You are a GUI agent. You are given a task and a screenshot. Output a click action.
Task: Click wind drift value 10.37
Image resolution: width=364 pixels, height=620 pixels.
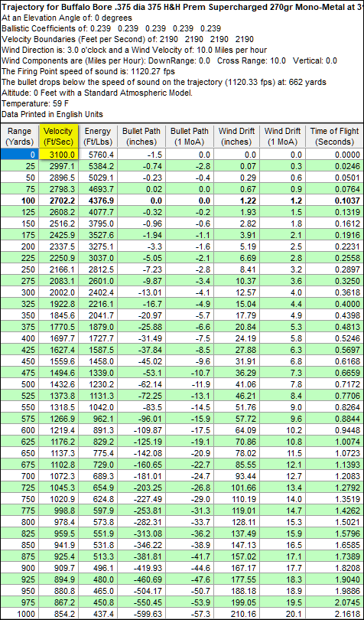point(238,281)
